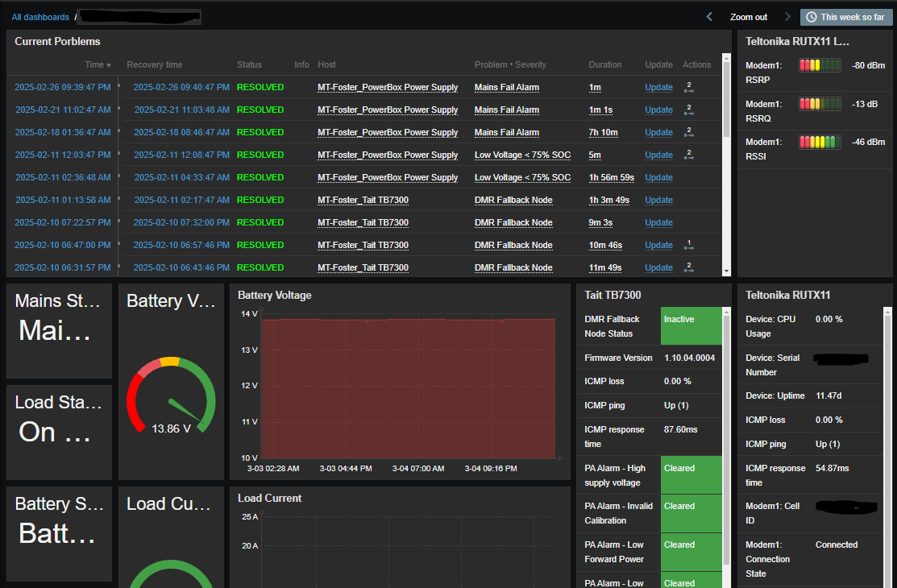The image size is (897, 588).
Task: Click the DMR Fallback Node 'Inactive' status cell
Action: (691, 326)
